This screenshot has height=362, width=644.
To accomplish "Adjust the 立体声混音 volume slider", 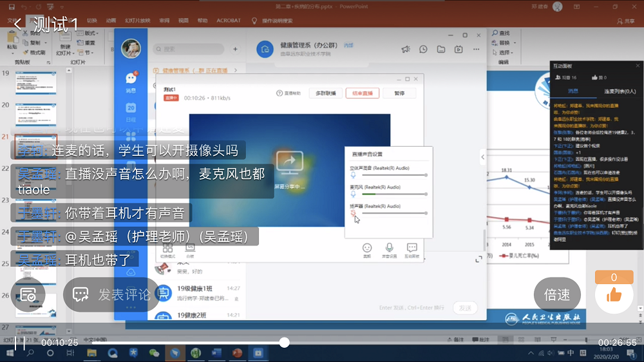I will pos(394,175).
